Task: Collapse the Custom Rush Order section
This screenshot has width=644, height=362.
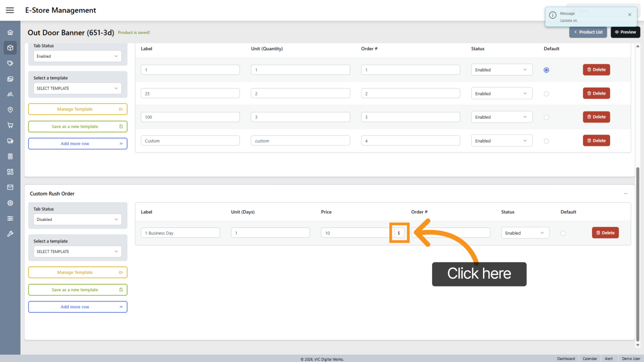Action: (626, 194)
